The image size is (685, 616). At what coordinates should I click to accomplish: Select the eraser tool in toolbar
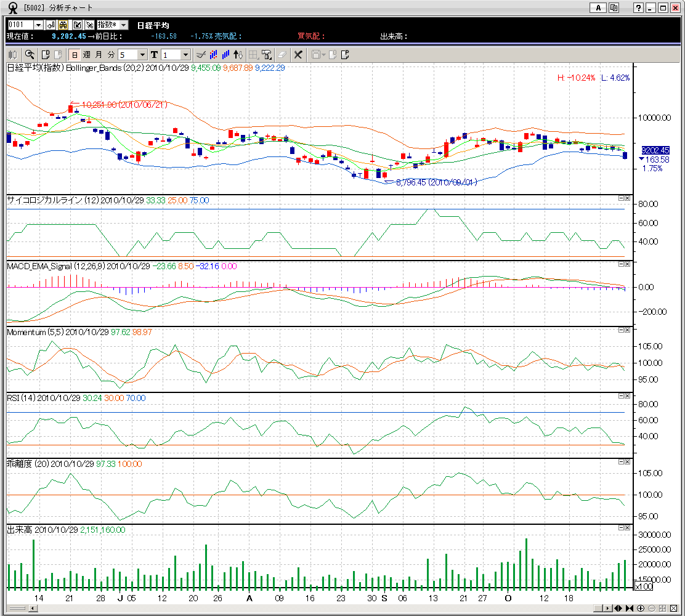click(x=282, y=54)
